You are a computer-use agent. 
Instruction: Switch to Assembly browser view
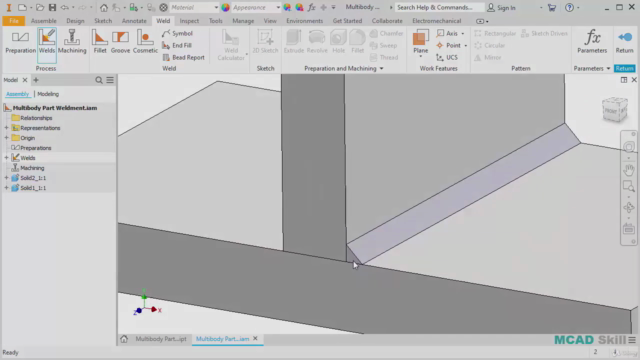click(18, 94)
